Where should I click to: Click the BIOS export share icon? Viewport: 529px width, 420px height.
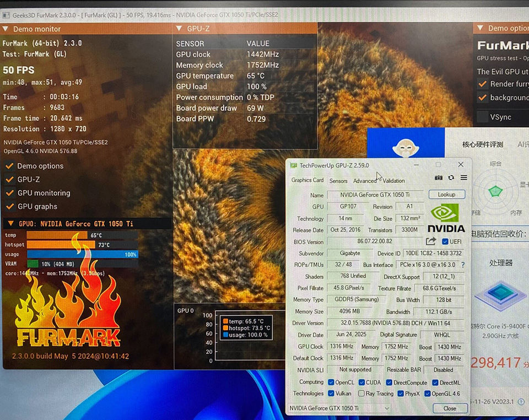click(x=431, y=241)
